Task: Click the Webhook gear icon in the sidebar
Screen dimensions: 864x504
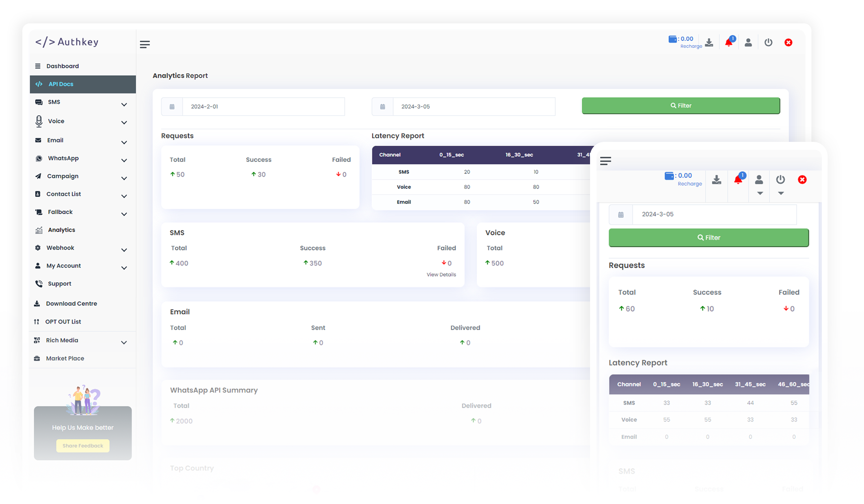Action: point(38,248)
